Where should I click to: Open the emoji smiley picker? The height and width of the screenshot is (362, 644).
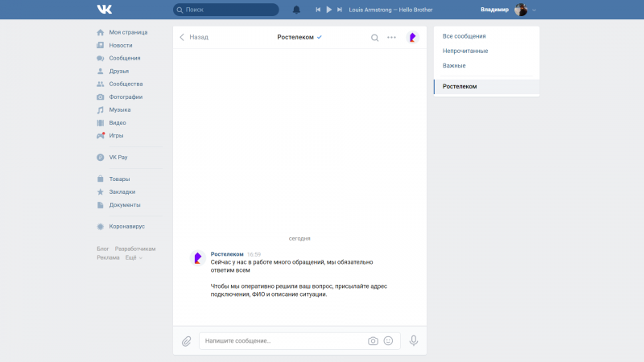point(388,341)
